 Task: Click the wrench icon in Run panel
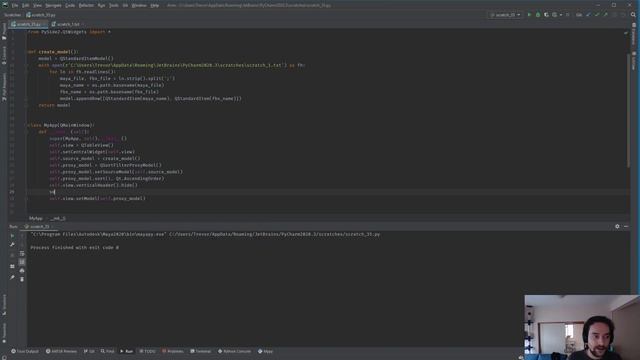pyautogui.click(x=12, y=244)
